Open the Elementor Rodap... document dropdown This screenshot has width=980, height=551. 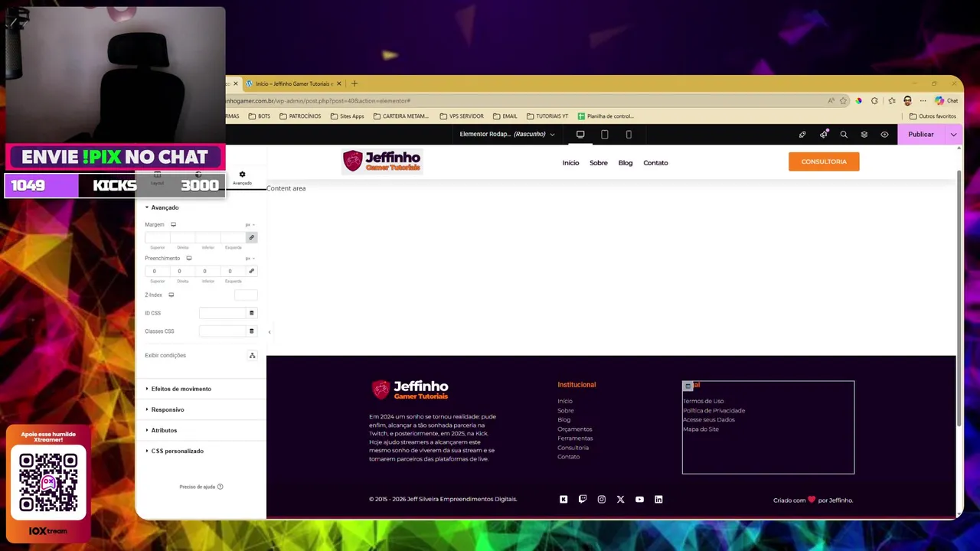point(507,135)
